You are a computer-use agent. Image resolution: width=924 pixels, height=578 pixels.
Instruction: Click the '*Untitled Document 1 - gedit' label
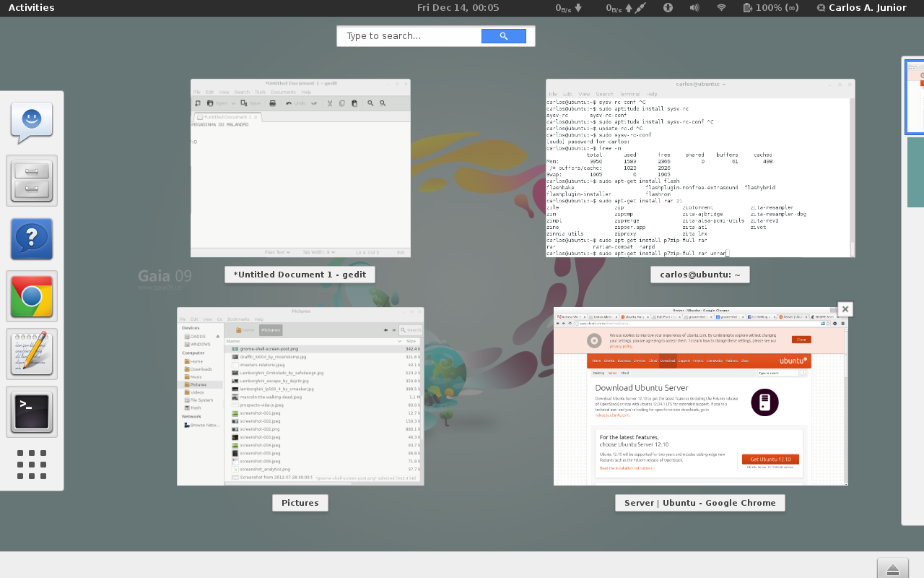[300, 275]
